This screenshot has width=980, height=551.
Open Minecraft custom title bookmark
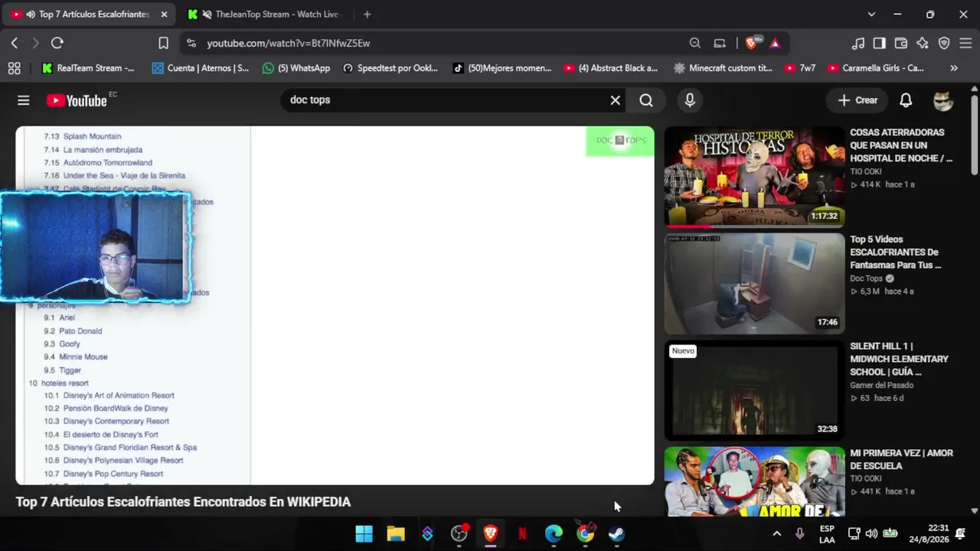pos(724,68)
